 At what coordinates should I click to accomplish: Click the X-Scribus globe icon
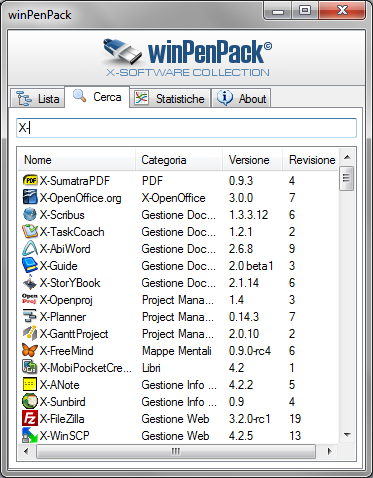pyautogui.click(x=30, y=215)
